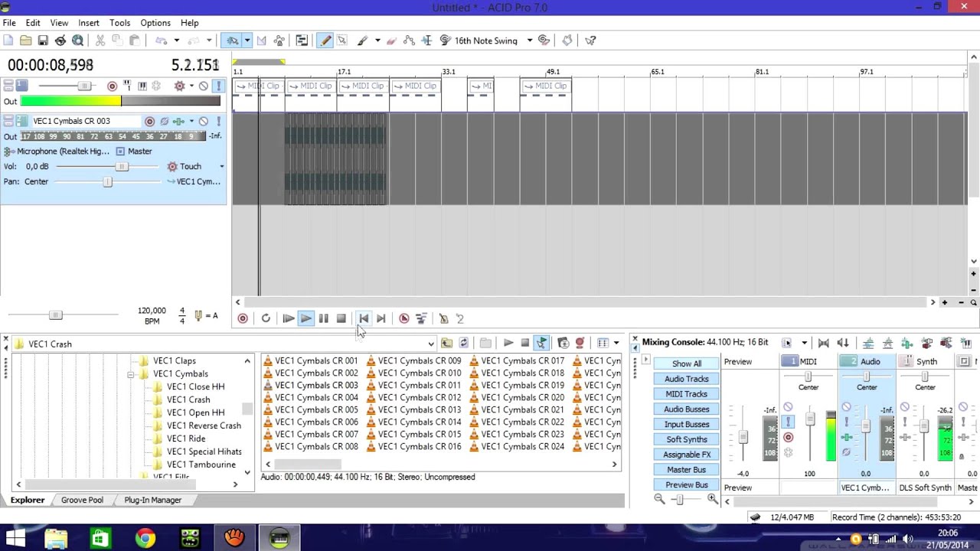Click the Audio Tracks filter button
Screen dimensions: 980x551
click(x=687, y=379)
